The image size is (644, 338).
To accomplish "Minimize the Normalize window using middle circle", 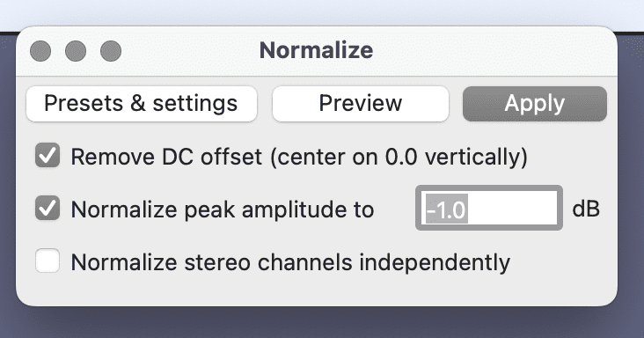I will tap(76, 51).
